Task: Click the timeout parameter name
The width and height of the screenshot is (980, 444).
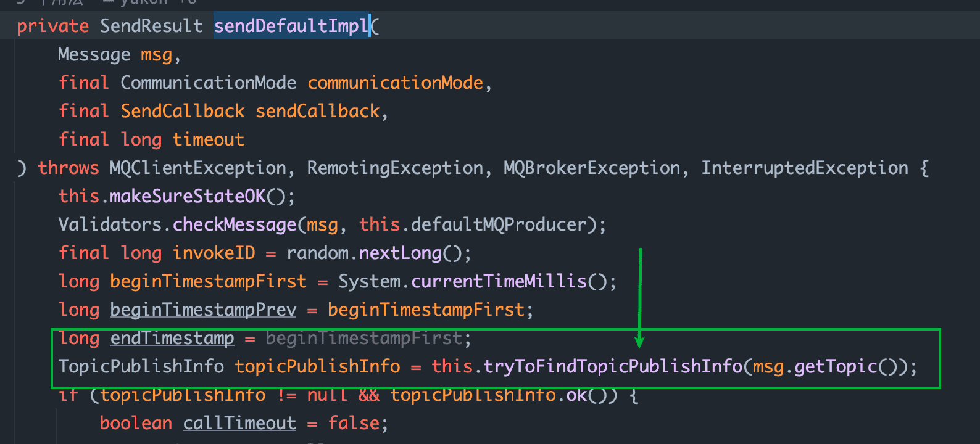Action: coord(209,139)
